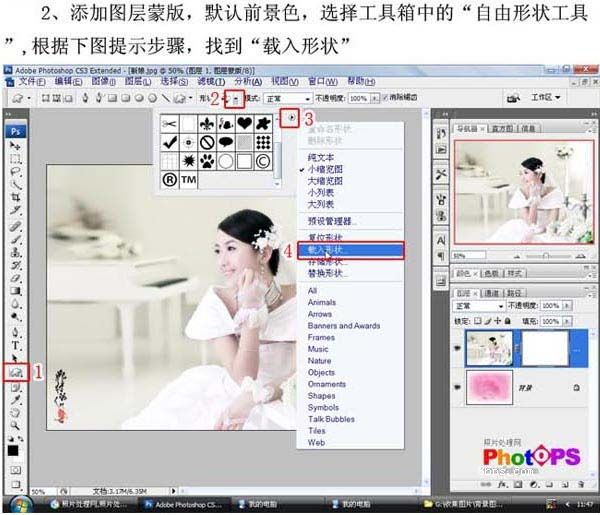Open the custom shape picker dropdown arrow

pos(236,99)
